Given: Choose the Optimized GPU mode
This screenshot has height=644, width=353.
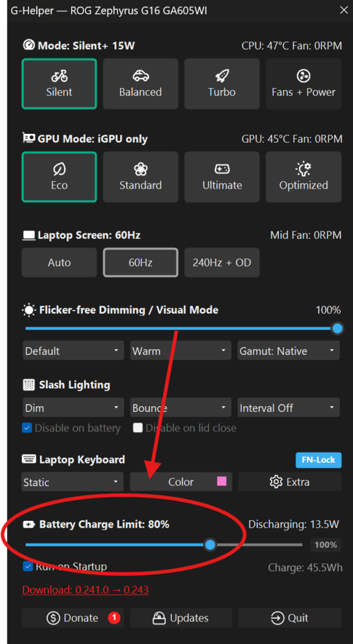Looking at the screenshot, I should 303,177.
